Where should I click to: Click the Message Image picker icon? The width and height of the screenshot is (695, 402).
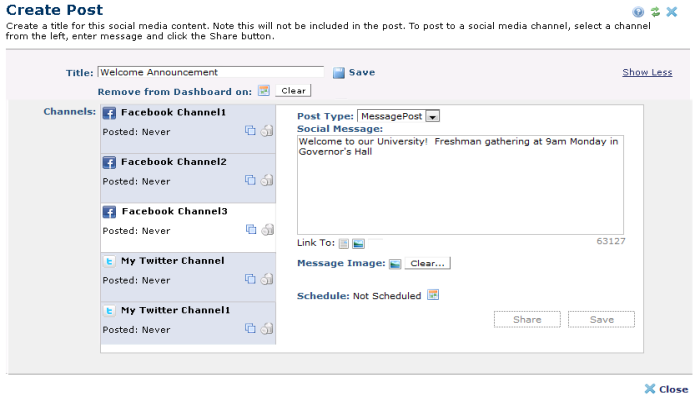[x=395, y=264]
